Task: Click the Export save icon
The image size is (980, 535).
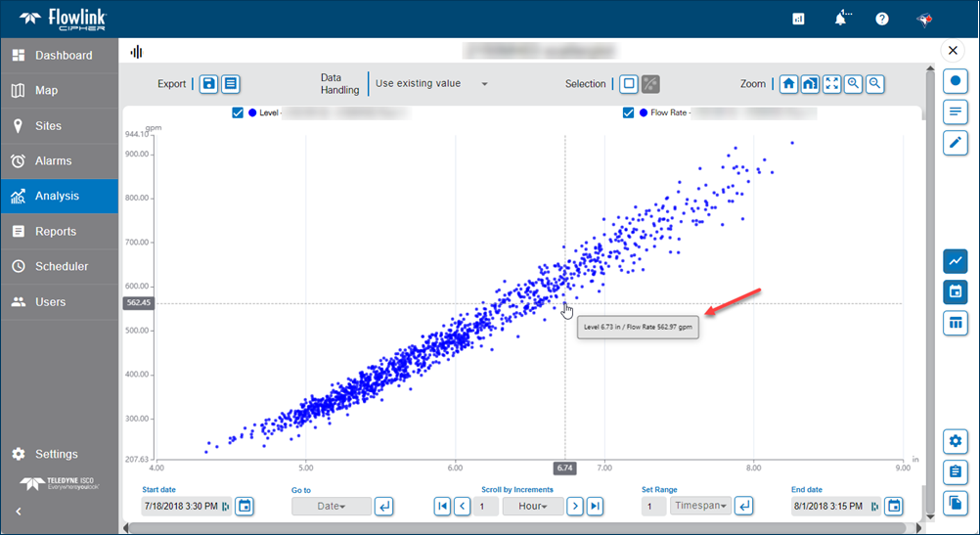Action: (x=208, y=84)
